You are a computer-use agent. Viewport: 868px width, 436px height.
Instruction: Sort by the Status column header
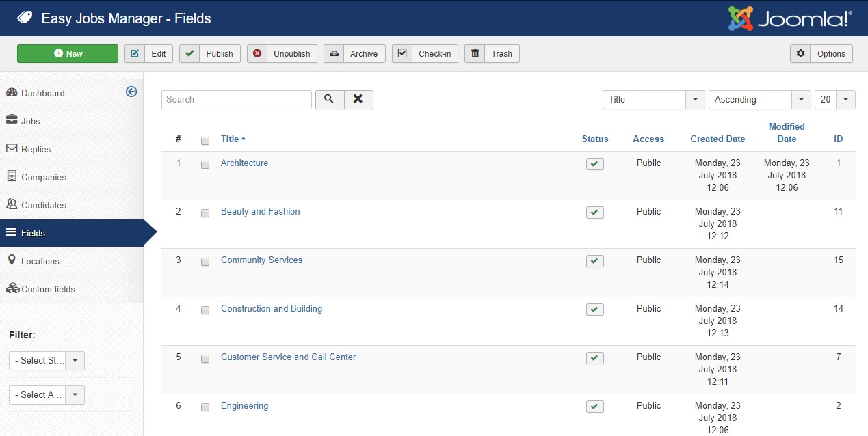coord(595,139)
